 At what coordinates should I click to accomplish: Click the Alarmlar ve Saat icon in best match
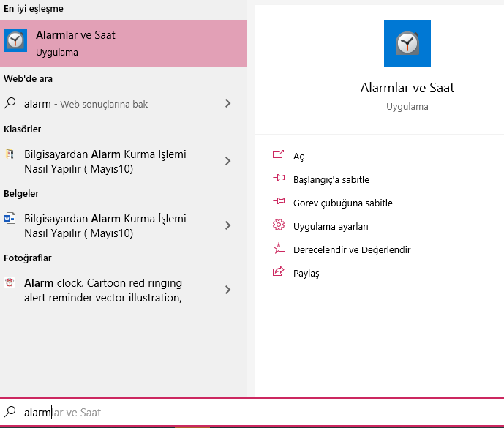15,42
